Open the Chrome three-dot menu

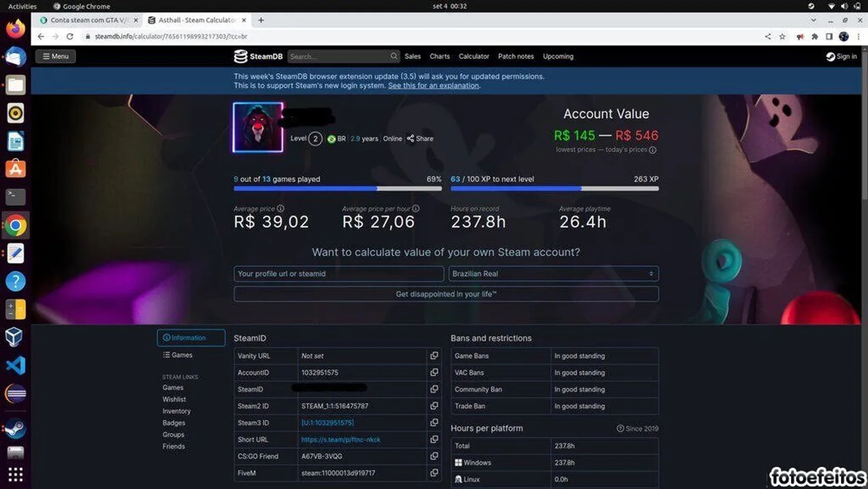[859, 36]
